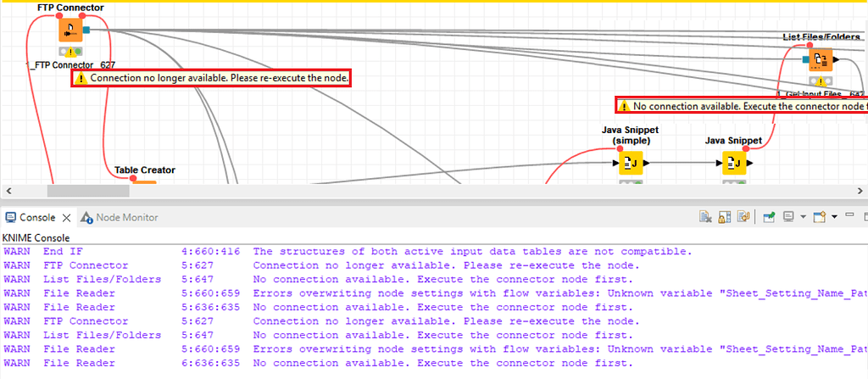Click the List Files/Folders blue input port
The width and height of the screenshot is (868, 379).
(805, 59)
